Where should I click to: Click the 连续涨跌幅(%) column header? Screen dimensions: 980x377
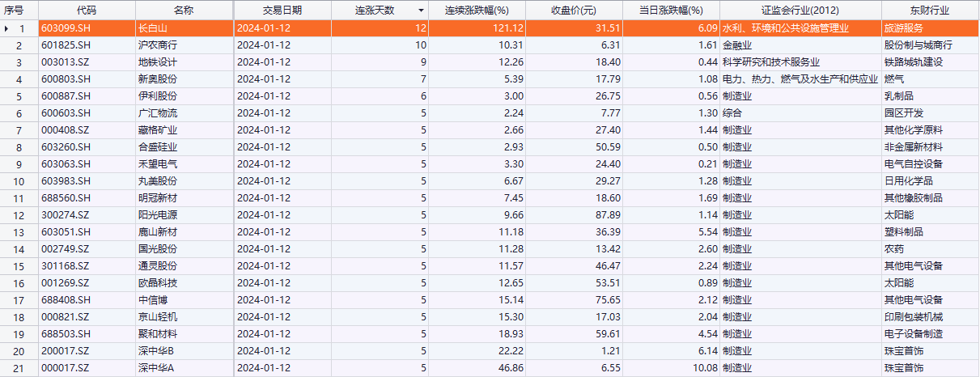477,11
